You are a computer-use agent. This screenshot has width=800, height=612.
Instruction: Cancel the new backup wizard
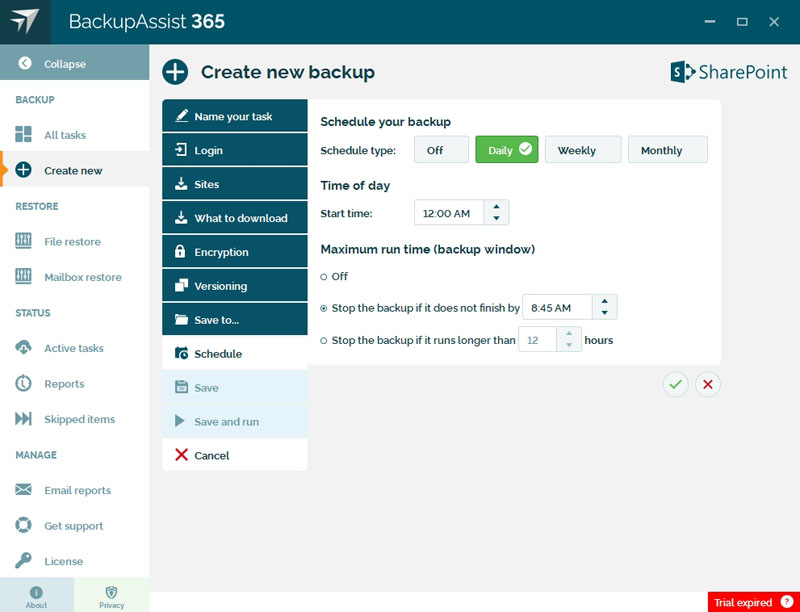point(235,455)
